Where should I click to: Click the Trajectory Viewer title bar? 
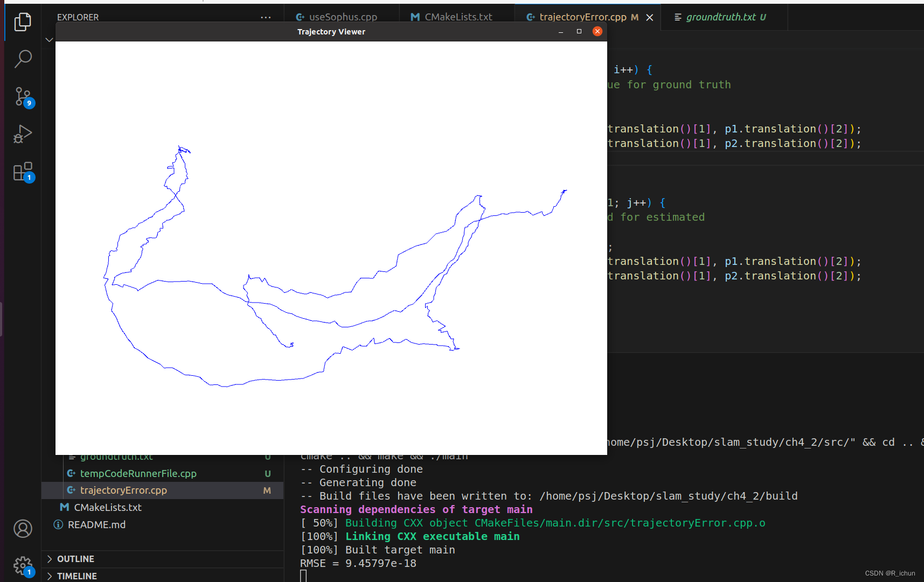tap(331, 32)
